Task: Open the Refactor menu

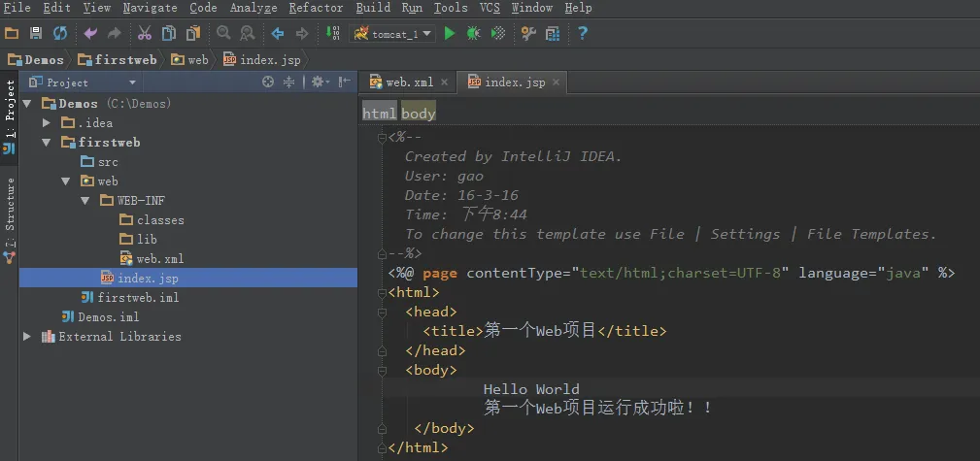Action: pos(316,8)
